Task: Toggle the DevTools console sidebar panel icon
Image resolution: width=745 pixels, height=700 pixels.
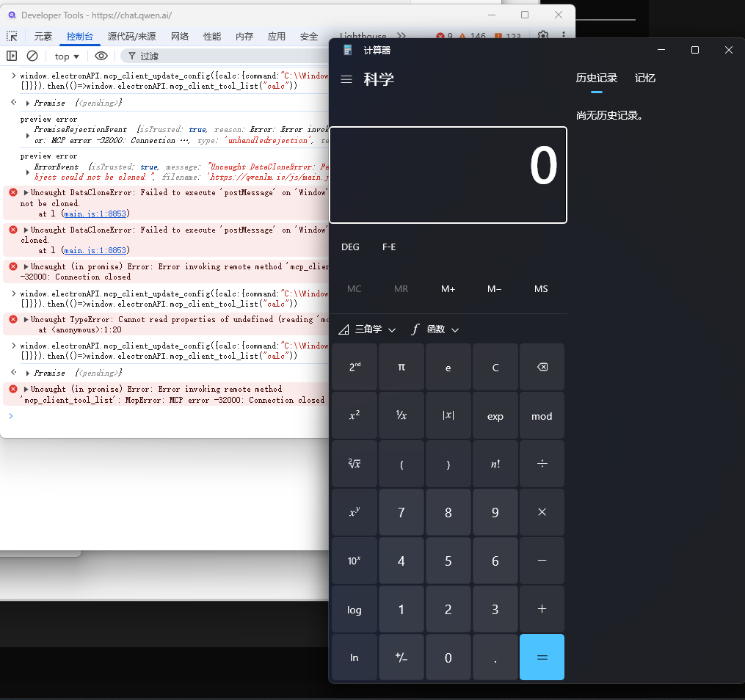Action: tap(12, 56)
